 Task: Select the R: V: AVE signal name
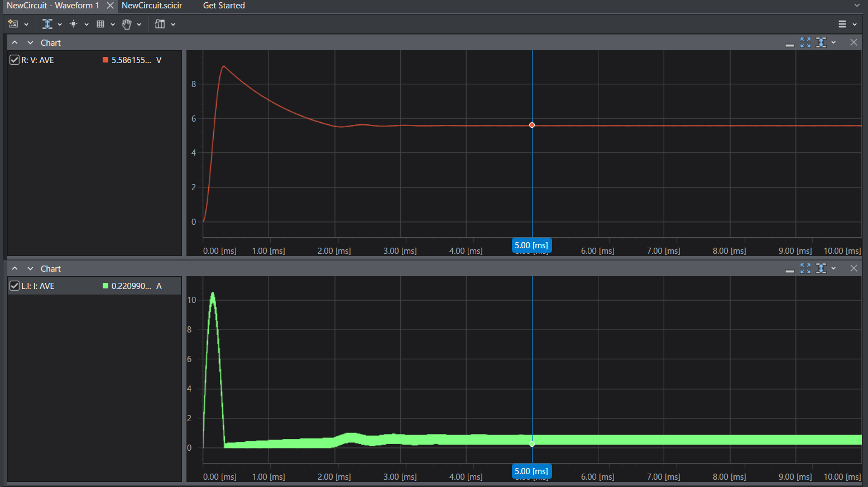[x=37, y=60]
